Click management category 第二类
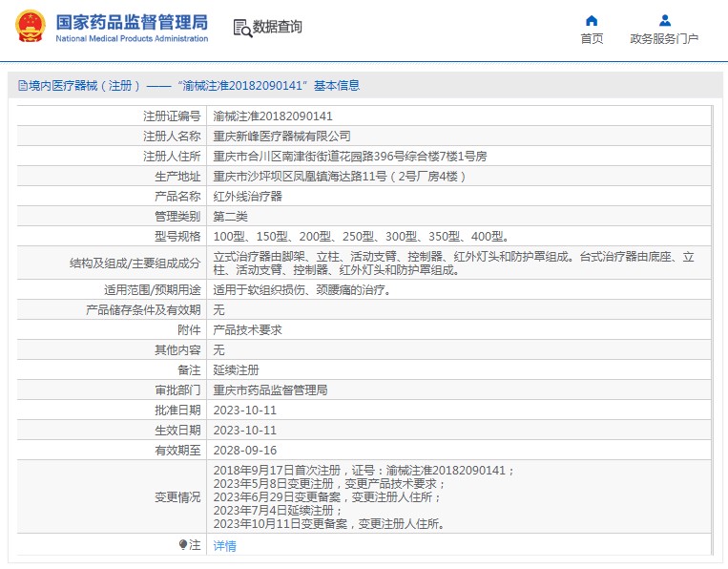The image size is (728, 569). point(230,217)
